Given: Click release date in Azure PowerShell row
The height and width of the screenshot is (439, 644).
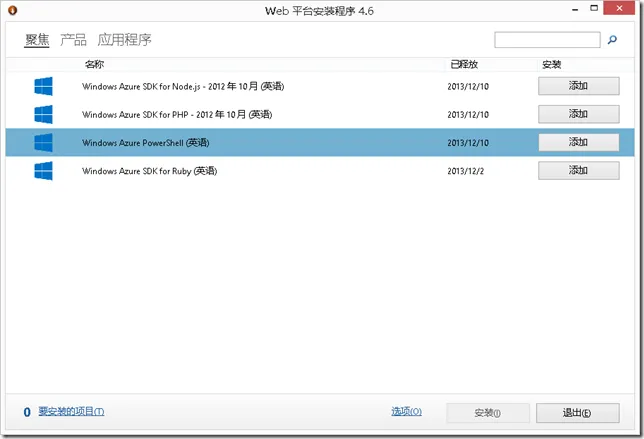Looking at the screenshot, I should pos(468,143).
